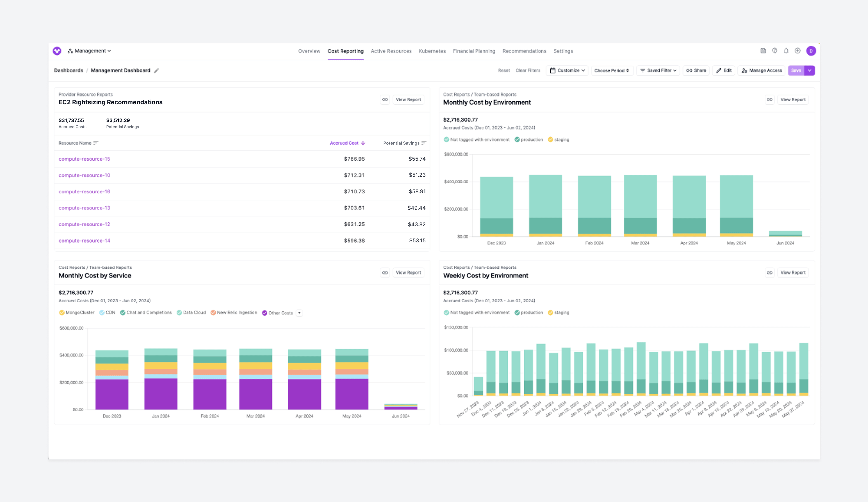Click View Report on Weekly Cost by Environment
Screen dimensions: 868x502
793,272
